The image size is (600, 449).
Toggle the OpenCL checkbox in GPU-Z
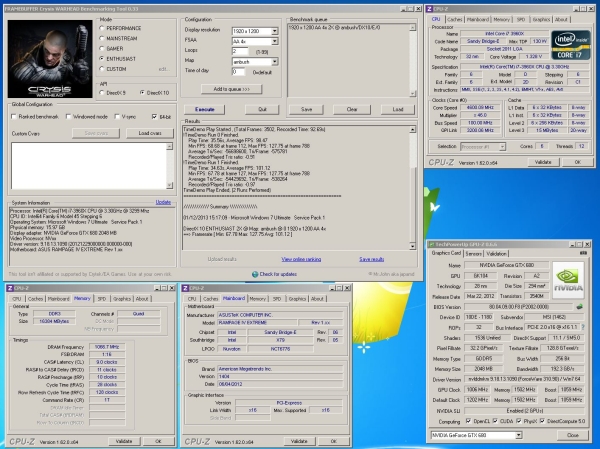pyautogui.click(x=468, y=421)
